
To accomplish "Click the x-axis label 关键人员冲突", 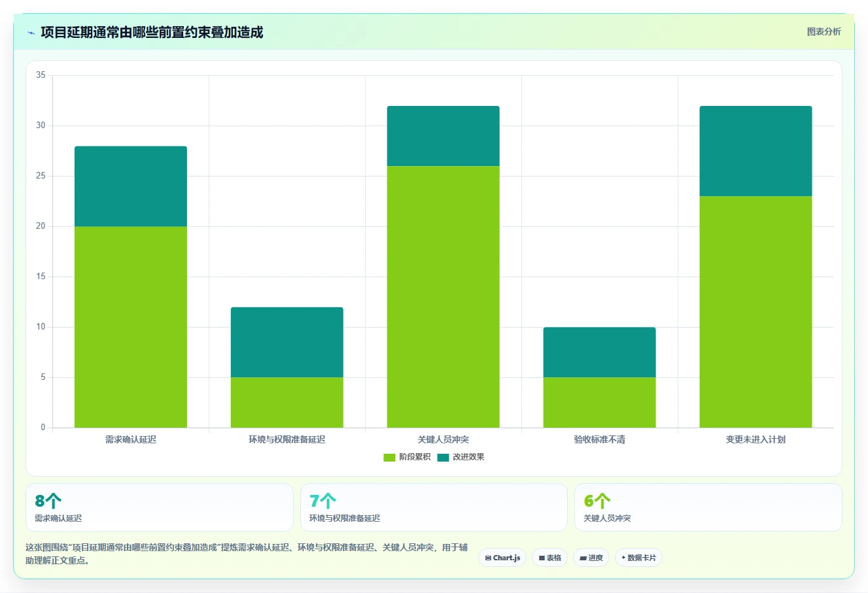I will pos(443,439).
